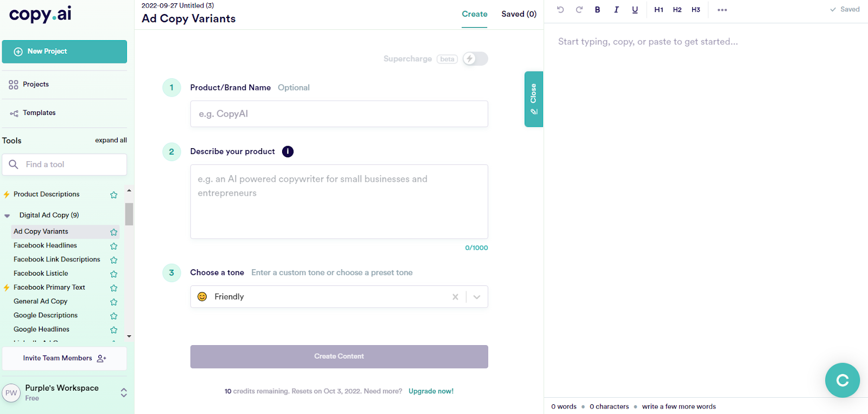This screenshot has height=414, width=868.
Task: Click the copy.ai logo
Action: pos(40,14)
